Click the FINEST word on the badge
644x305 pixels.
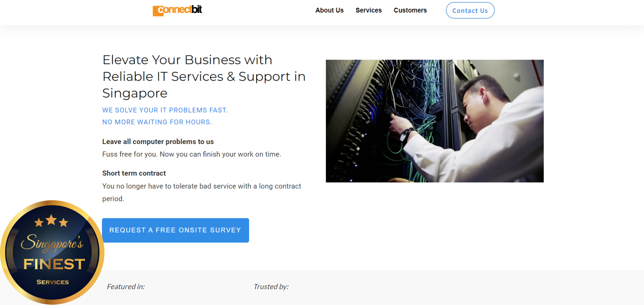54,264
